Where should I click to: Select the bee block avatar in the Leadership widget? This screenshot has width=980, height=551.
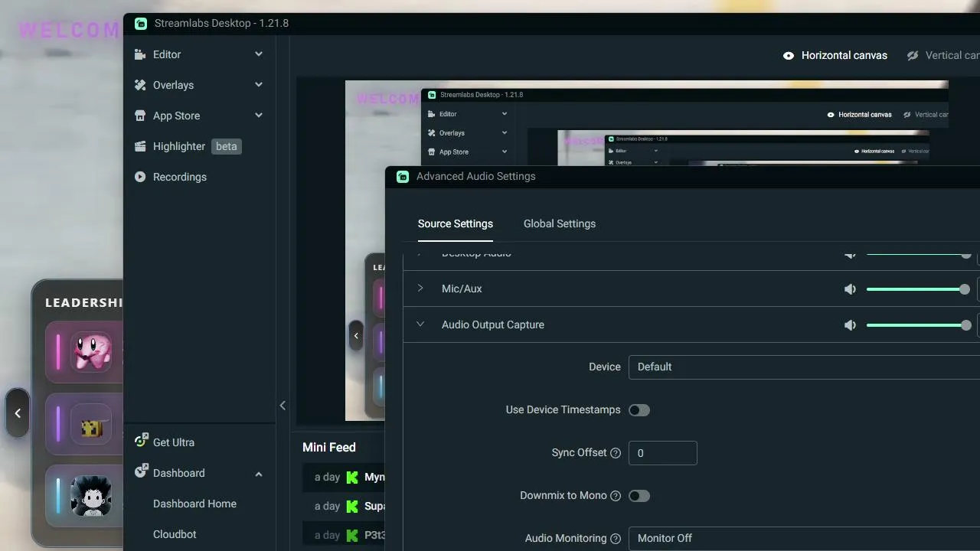pos(92,425)
